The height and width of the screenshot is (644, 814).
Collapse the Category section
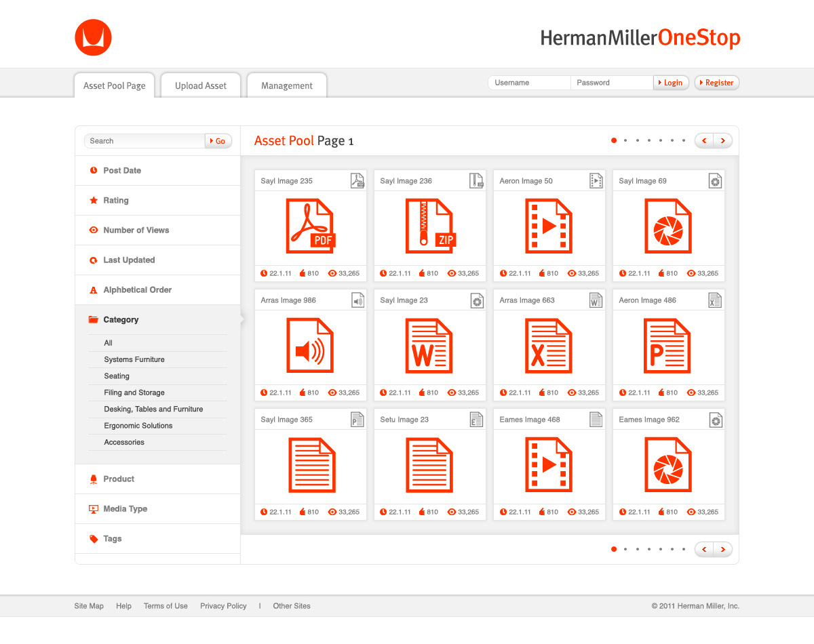coord(157,319)
